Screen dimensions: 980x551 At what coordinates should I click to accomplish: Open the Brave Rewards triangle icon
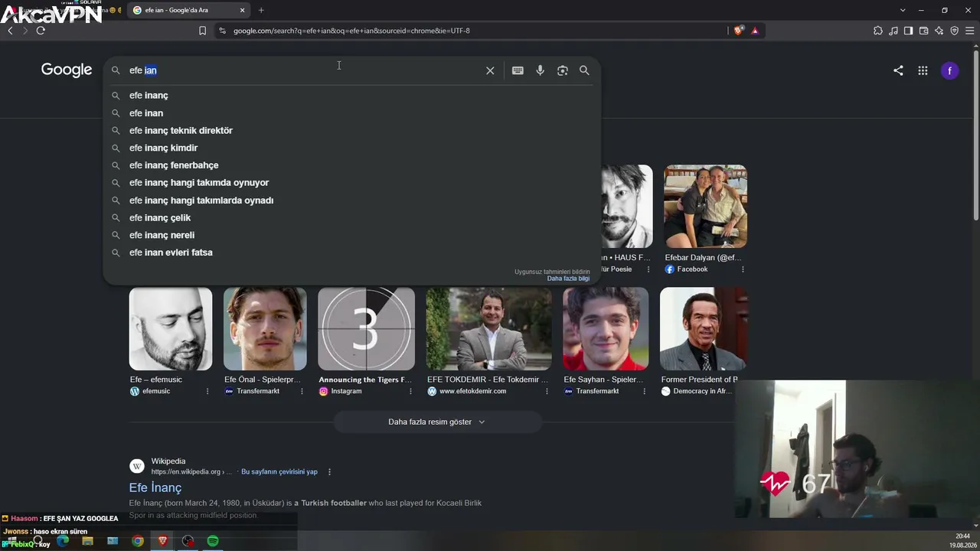coord(755,31)
